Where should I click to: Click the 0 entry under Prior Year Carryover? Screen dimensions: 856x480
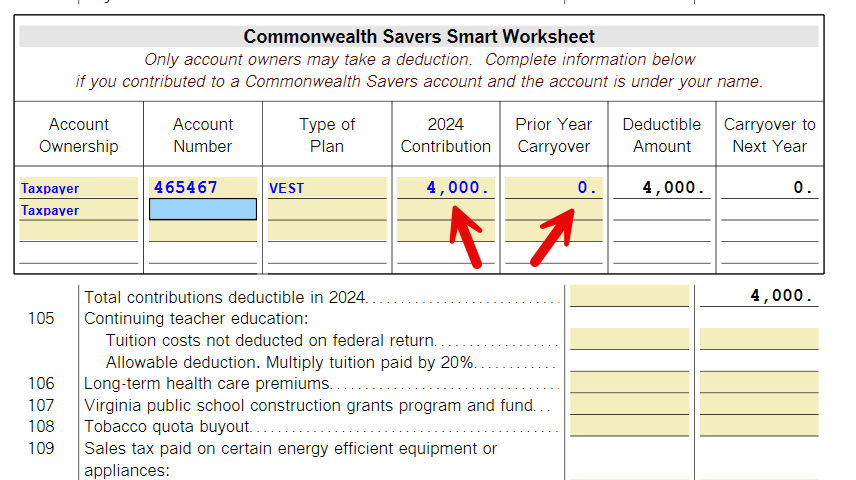tap(554, 187)
